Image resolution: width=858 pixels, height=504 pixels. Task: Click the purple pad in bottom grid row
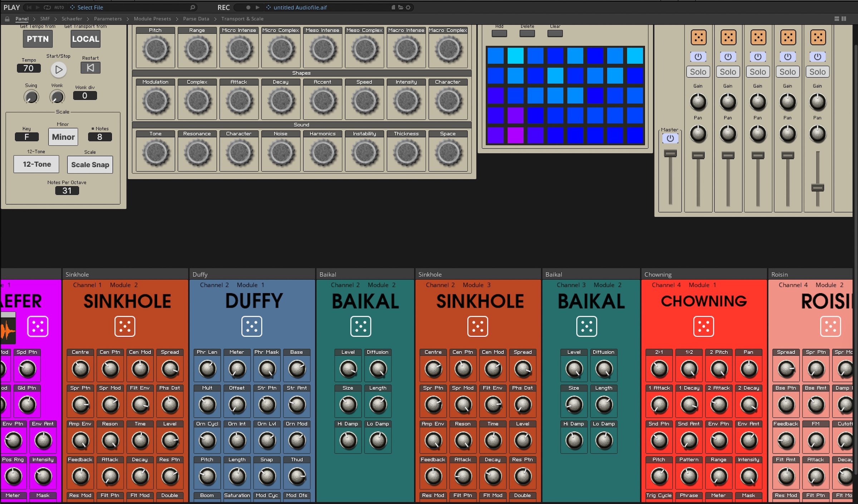[x=515, y=135]
